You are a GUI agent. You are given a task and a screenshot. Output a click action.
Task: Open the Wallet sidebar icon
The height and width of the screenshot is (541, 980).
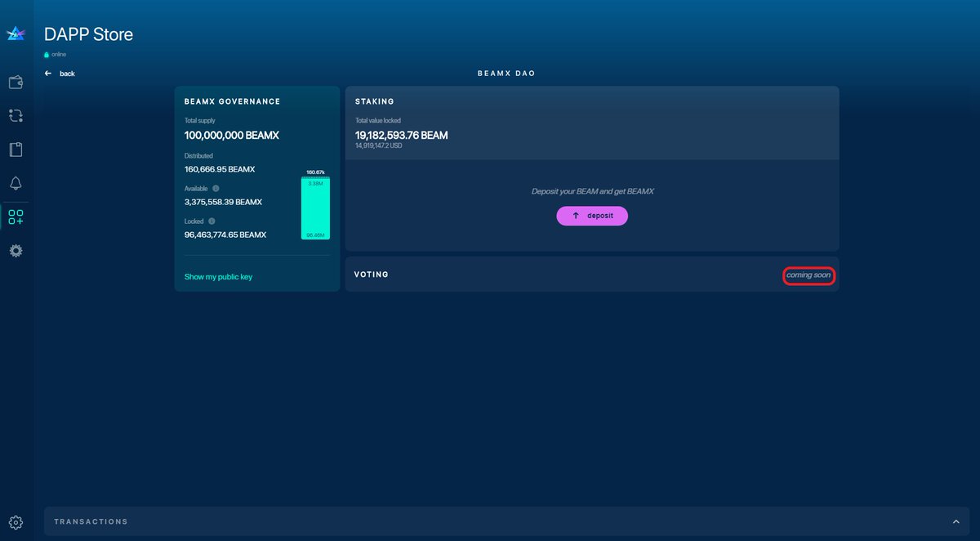click(16, 82)
